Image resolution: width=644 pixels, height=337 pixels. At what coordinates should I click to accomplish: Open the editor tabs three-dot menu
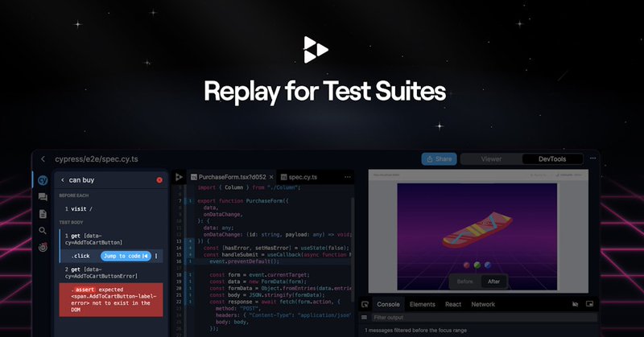pos(348,177)
